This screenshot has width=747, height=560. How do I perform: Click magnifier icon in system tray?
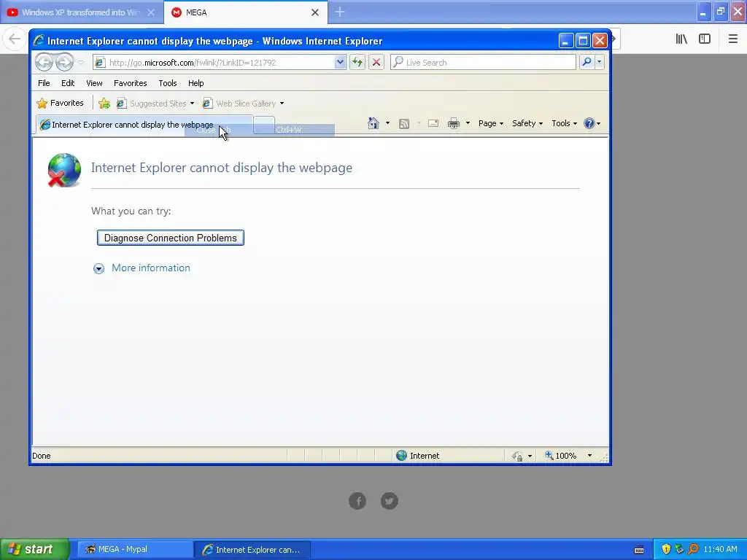[693, 549]
